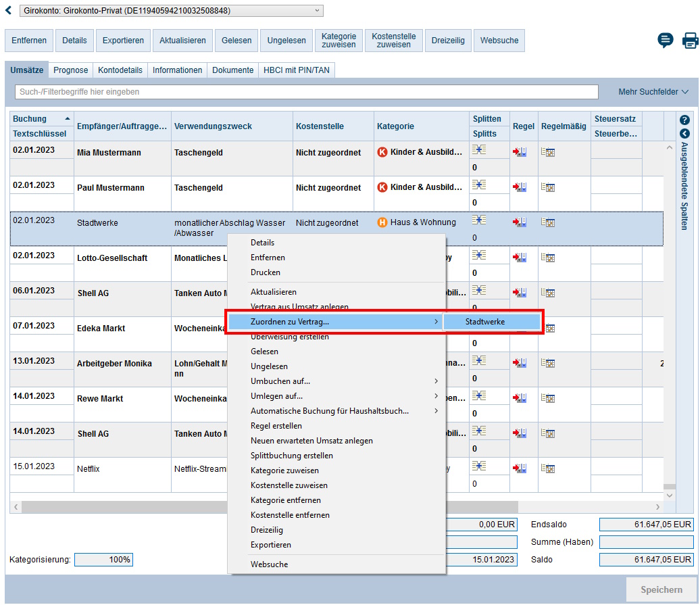
Task: Click into the Such-/Filterbegriffe search field
Action: [306, 92]
